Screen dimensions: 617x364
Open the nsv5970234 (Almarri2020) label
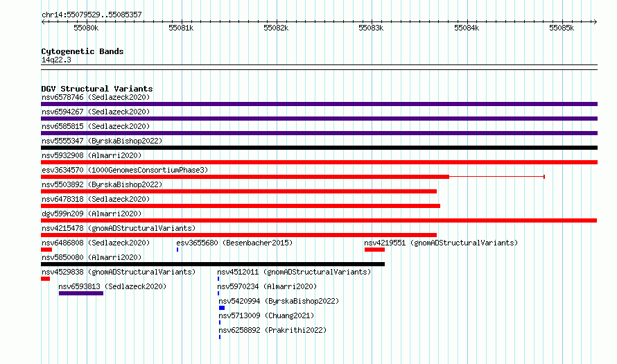coord(267,286)
